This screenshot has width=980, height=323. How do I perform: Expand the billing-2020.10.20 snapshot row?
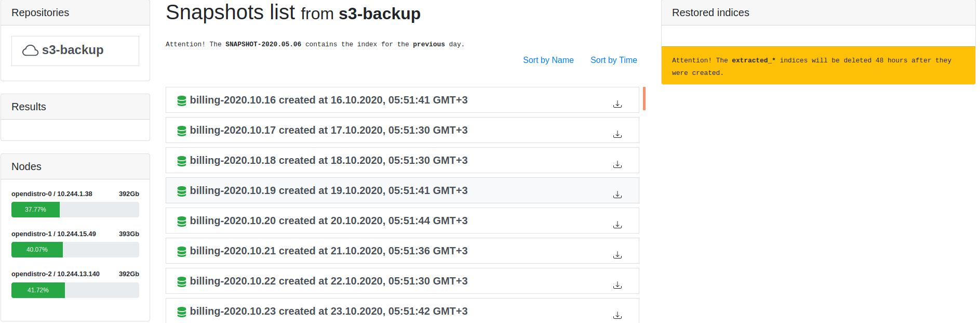[328, 221]
